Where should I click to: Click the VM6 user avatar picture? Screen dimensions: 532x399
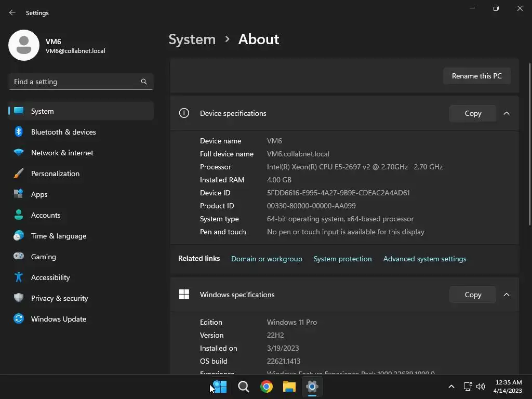pyautogui.click(x=24, y=45)
